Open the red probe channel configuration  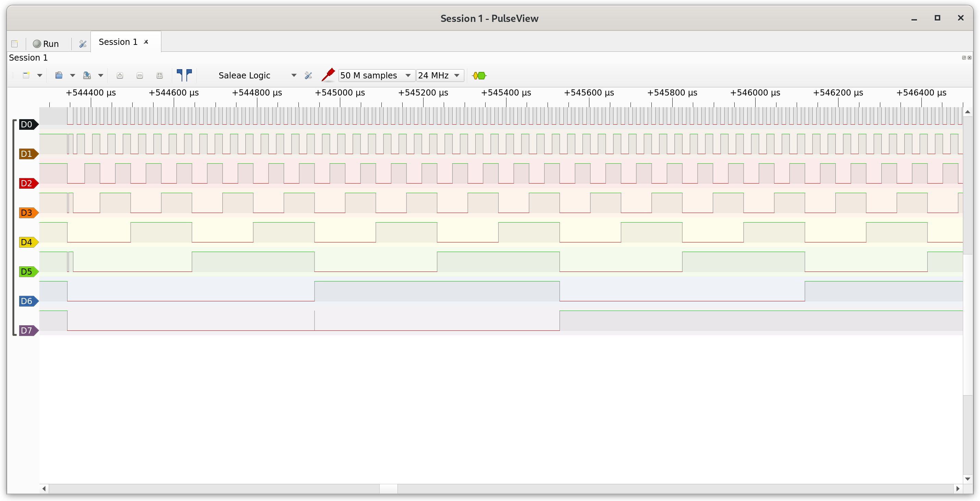point(328,75)
